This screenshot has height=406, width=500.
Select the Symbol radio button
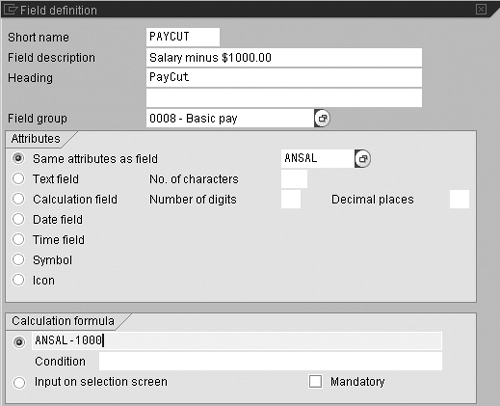coord(18,260)
